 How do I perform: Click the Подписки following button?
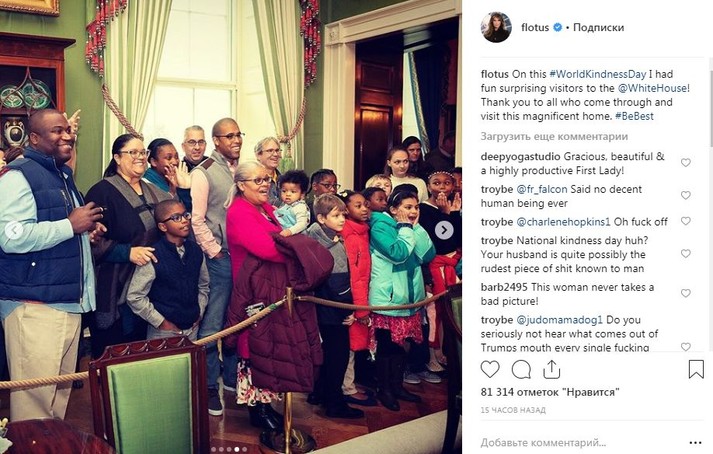click(598, 27)
